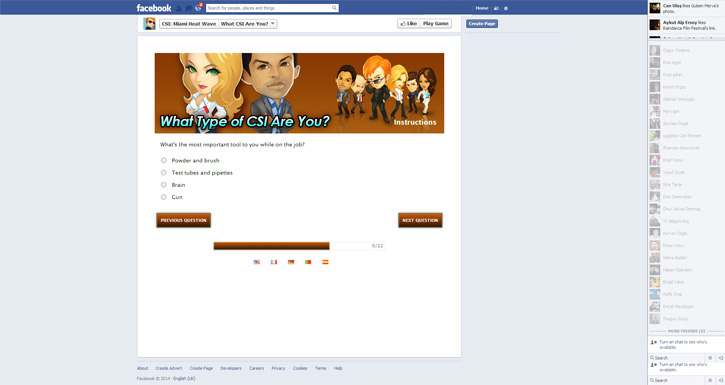Open the CSI: Miami Heat Wave tab
Image resolution: width=725 pixels, height=385 pixels.
(x=189, y=24)
